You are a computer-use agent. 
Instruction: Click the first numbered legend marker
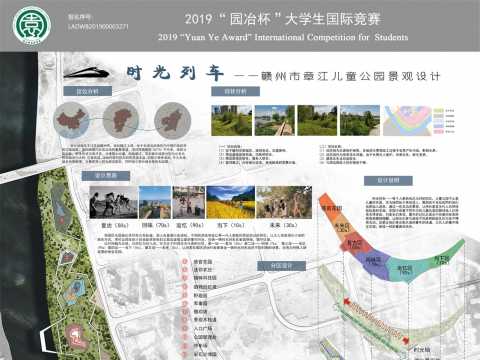click(185, 262)
